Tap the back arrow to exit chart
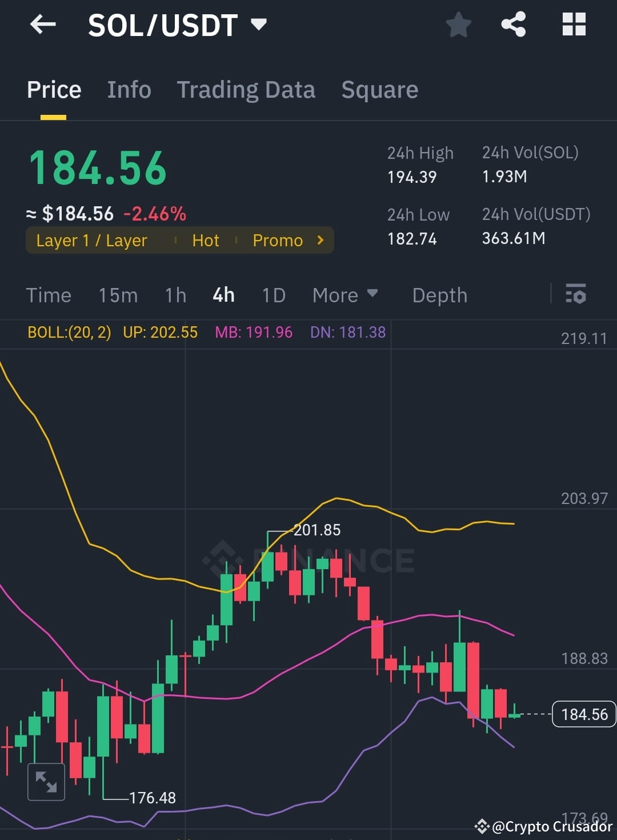 tap(42, 24)
